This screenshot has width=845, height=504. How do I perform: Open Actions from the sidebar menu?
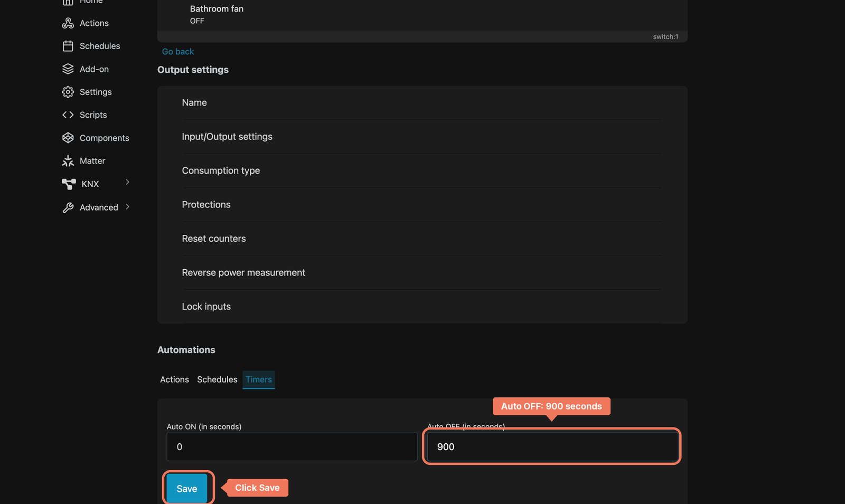coord(94,23)
